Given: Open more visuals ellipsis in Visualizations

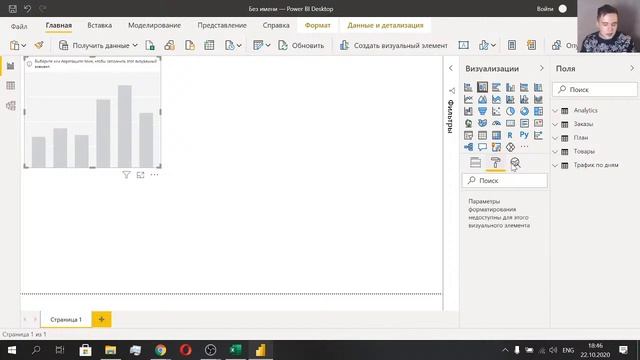Looking at the screenshot, I should tap(524, 147).
